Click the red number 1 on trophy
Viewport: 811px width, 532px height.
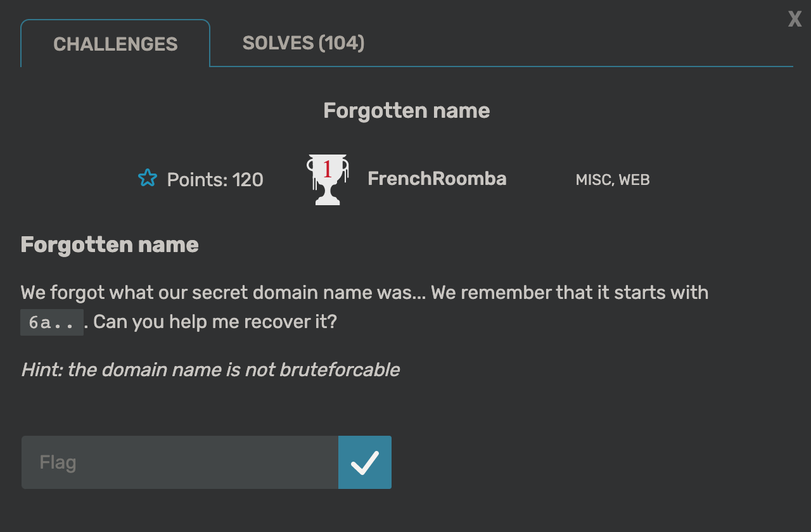pos(328,169)
